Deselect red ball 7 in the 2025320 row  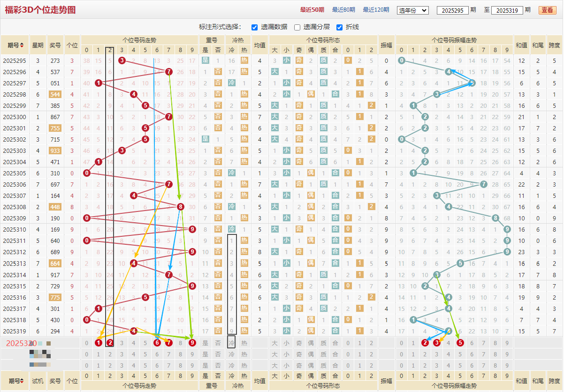point(169,343)
